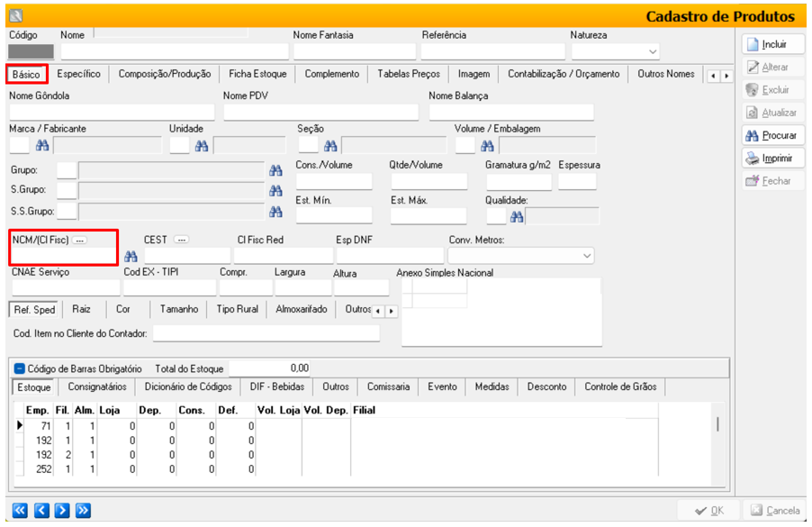Screen dimensions: 812x527
Task: Switch to the Tabelas Preços tab
Action: (408, 74)
